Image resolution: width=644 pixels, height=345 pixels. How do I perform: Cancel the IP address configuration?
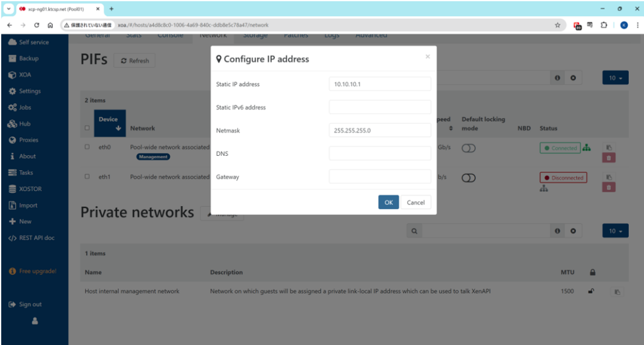click(416, 202)
